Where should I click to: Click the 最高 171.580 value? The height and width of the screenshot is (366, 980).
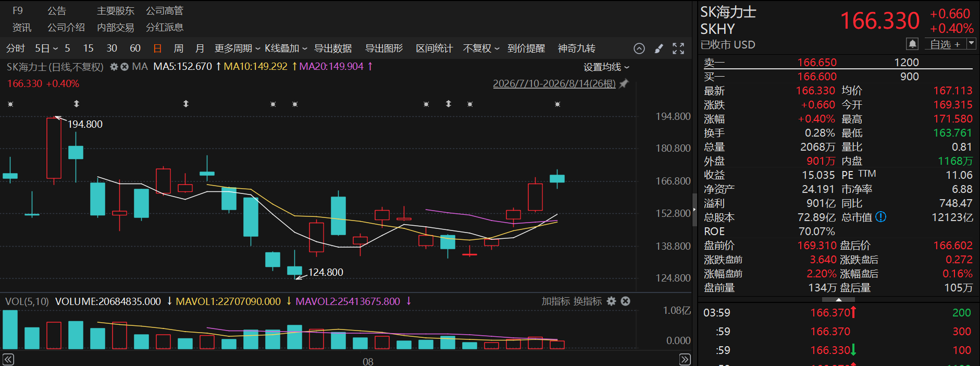[x=953, y=119]
